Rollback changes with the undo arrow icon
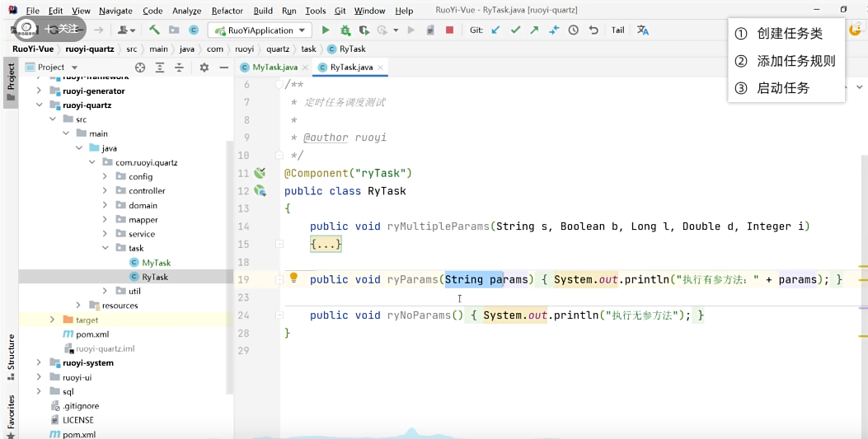This screenshot has height=439, width=868. (594, 30)
